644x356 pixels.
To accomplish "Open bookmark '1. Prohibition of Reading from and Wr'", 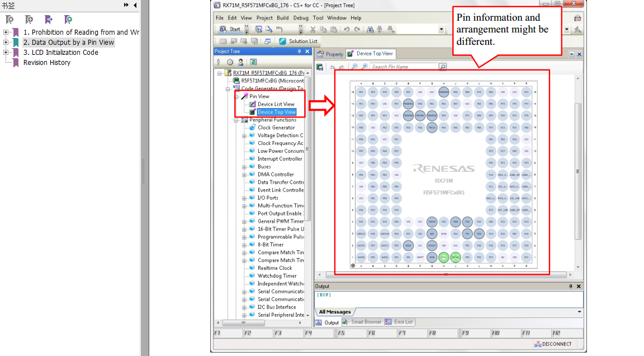I will 81,32.
